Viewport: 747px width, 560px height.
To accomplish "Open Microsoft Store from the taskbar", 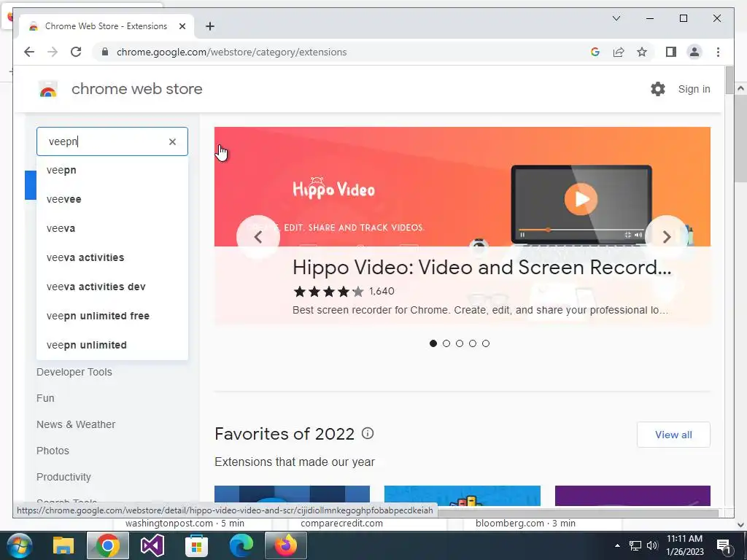I will [x=196, y=545].
